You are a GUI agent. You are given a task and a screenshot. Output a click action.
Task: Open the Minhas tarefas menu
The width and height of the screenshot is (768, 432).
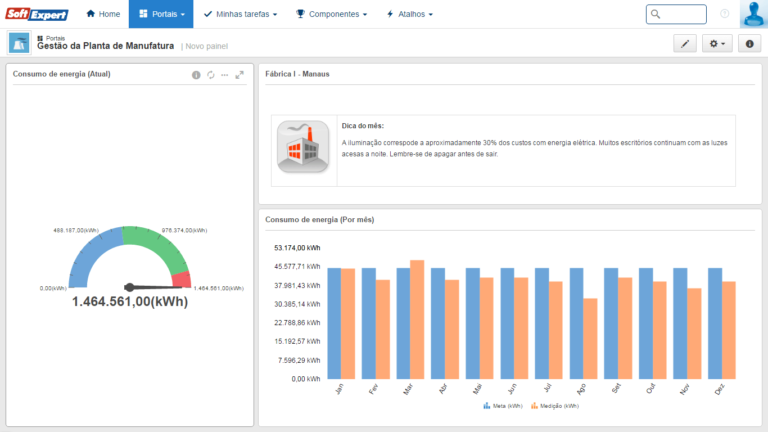coord(240,14)
